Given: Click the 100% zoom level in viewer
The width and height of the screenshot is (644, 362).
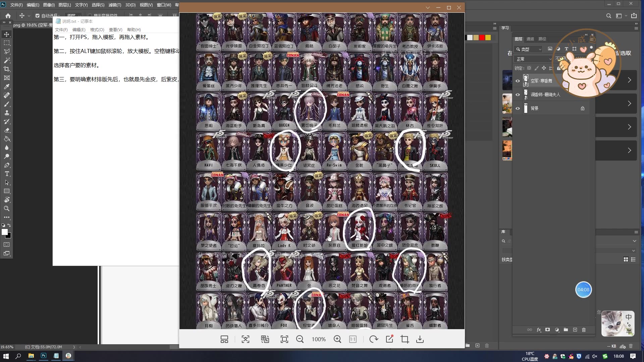Looking at the screenshot, I should point(319,339).
